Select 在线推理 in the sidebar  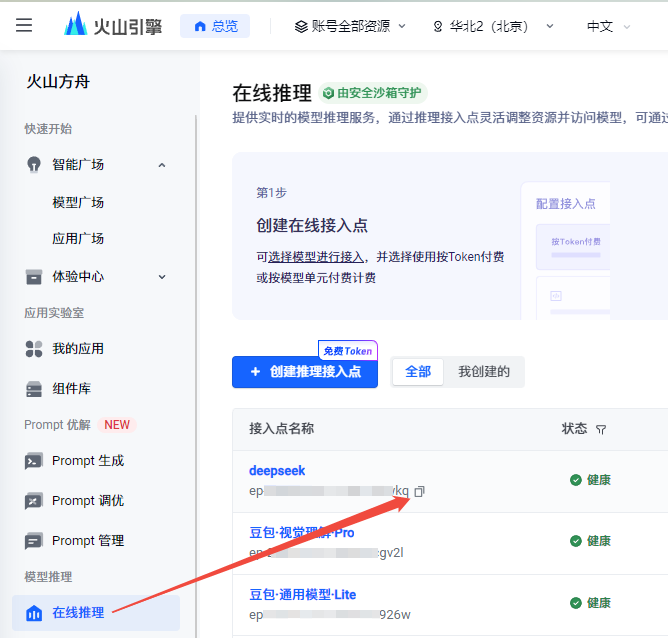pos(96,613)
